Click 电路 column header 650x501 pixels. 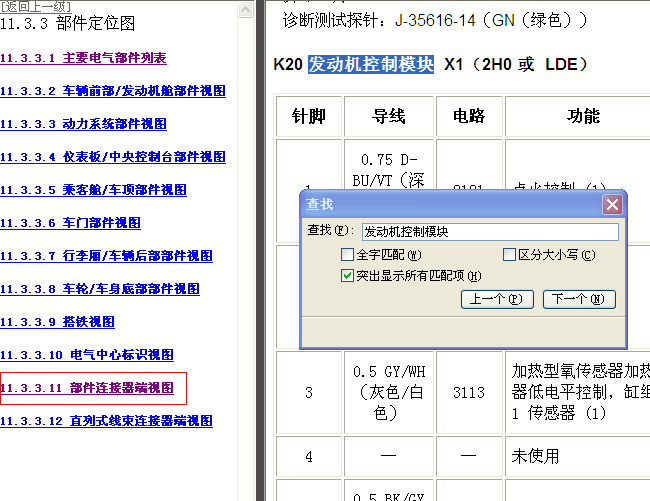pos(469,116)
